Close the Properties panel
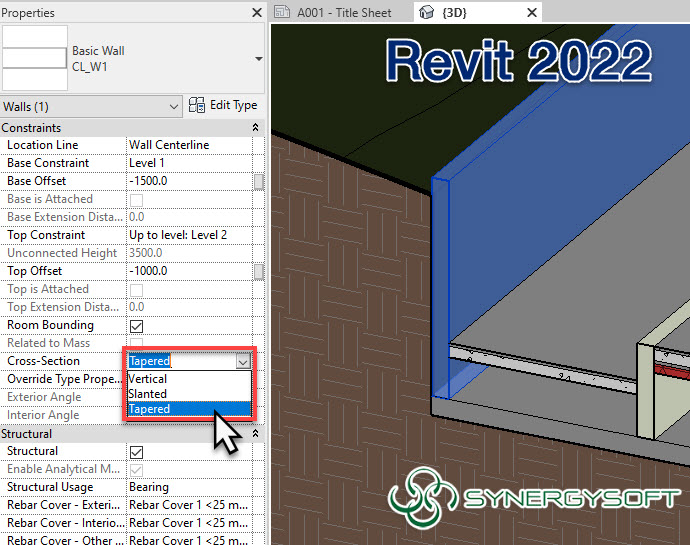Image resolution: width=690 pixels, height=545 pixels. [257, 13]
